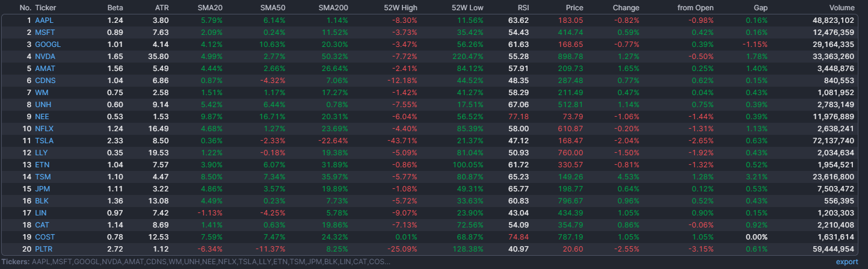Open the NVDA ticker link
The width and height of the screenshot is (868, 269).
[45, 57]
